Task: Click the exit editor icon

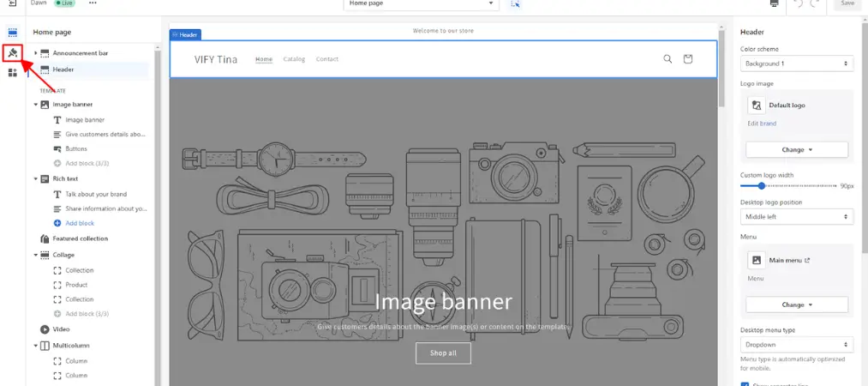Action: pyautogui.click(x=13, y=3)
